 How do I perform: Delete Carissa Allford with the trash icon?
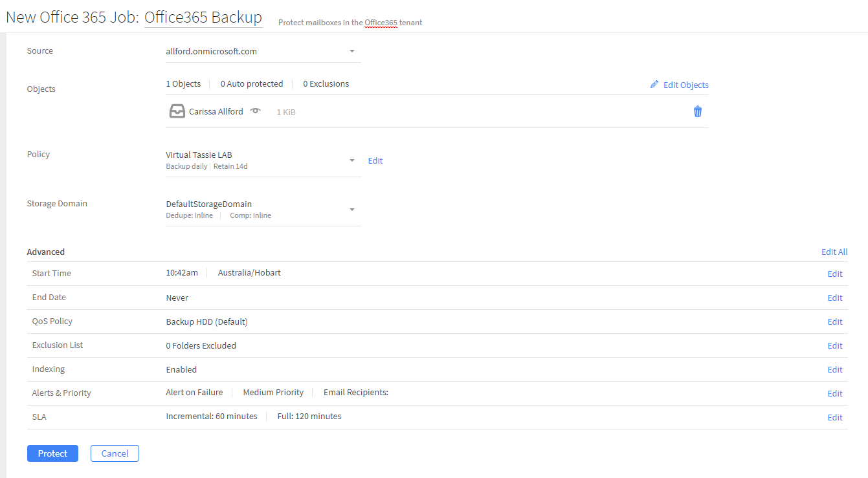coord(698,111)
